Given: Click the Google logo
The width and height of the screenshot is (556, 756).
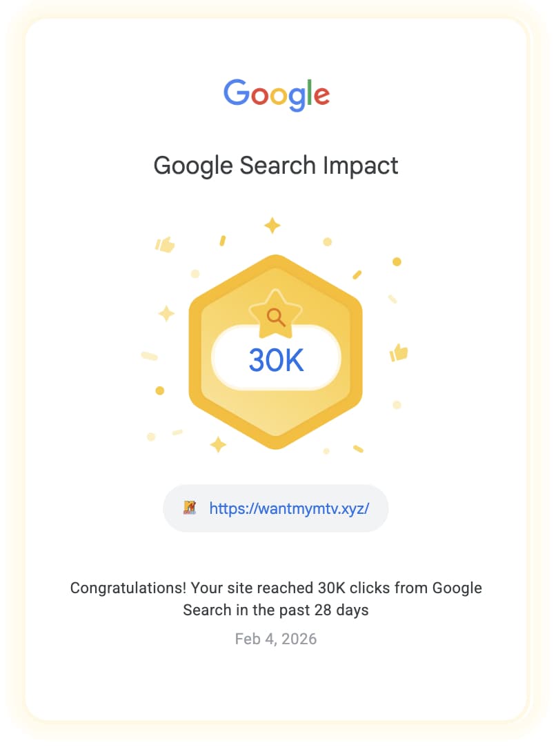Looking at the screenshot, I should tap(276, 94).
